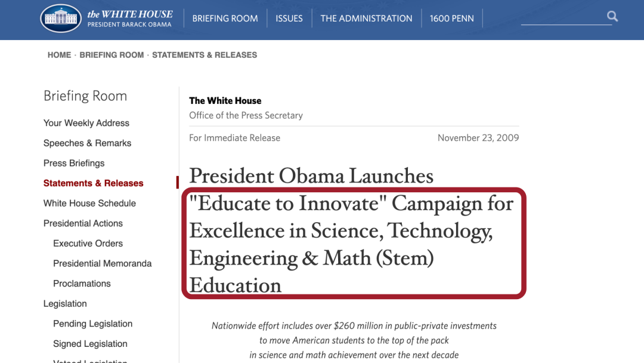Open Proclamations sub-item
This screenshot has width=644, height=363.
pos(82,284)
